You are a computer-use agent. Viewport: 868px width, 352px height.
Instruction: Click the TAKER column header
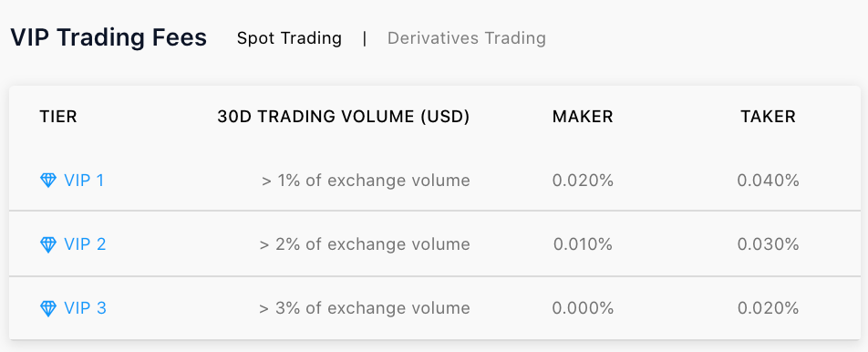768,116
